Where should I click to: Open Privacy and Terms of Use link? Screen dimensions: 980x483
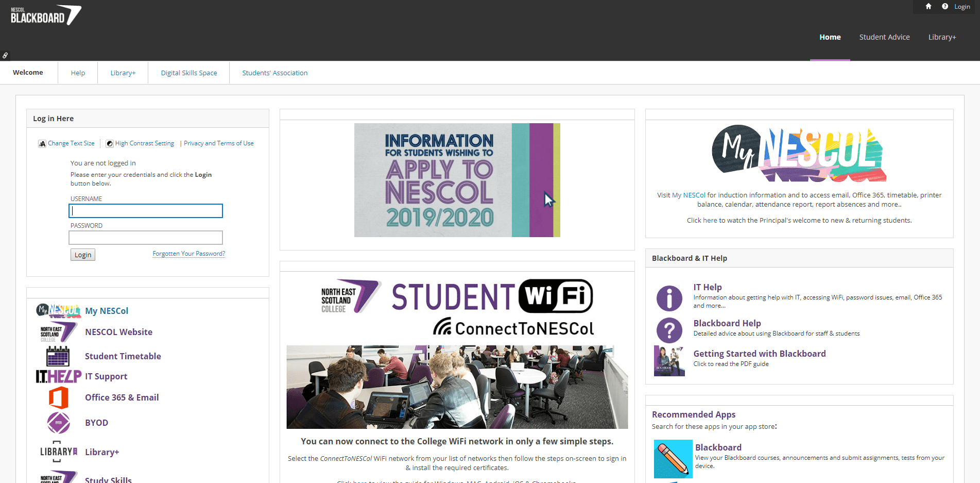[219, 143]
